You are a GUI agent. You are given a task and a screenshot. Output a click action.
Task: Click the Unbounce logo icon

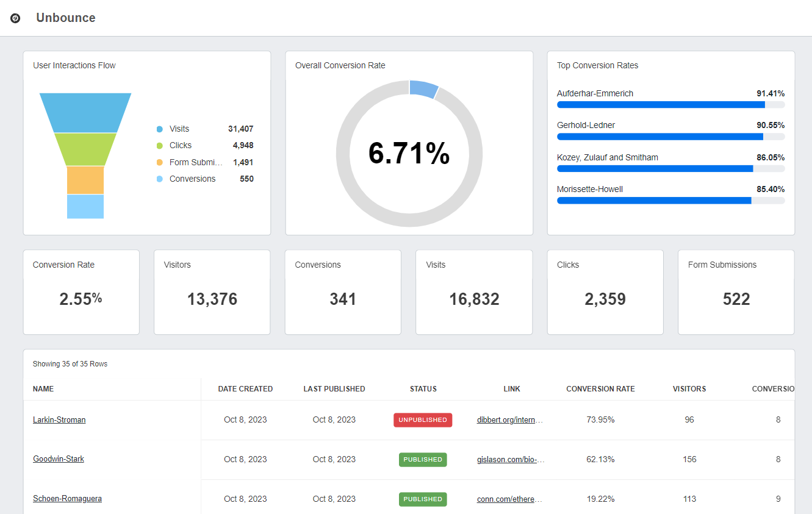click(x=16, y=18)
